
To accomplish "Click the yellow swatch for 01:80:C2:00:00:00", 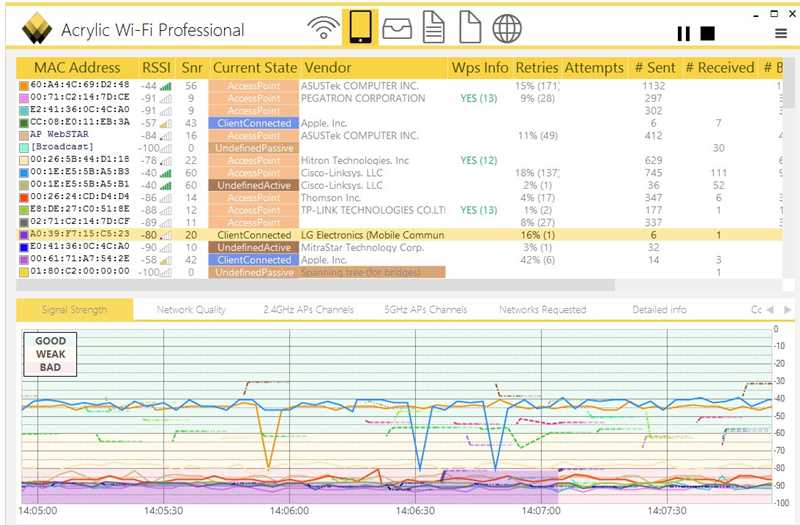I will pos(23,272).
